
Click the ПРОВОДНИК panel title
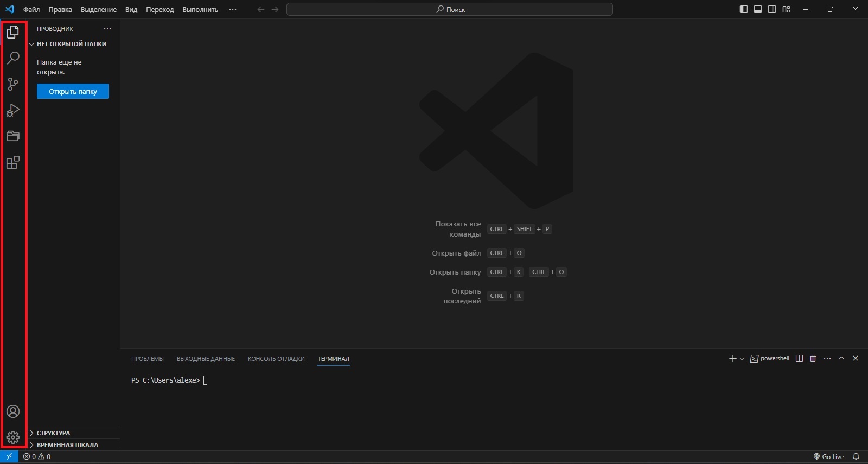pyautogui.click(x=55, y=29)
